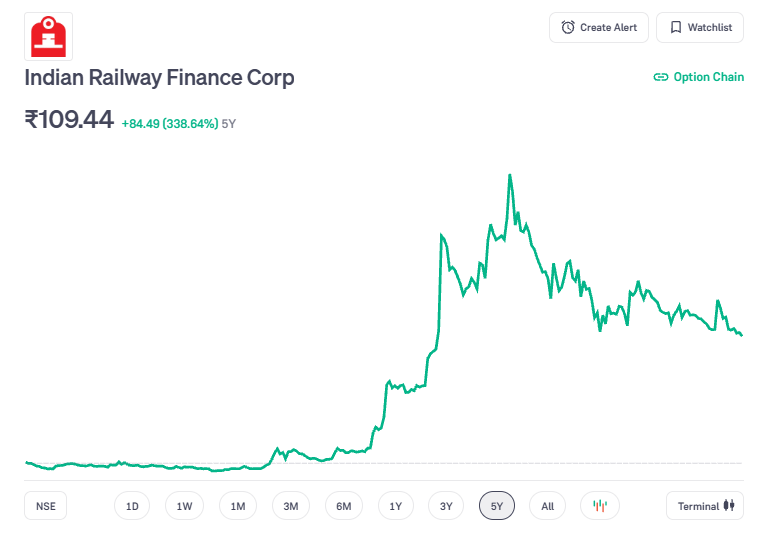
Task: Switch exchange using NSE selector
Action: coord(46,506)
